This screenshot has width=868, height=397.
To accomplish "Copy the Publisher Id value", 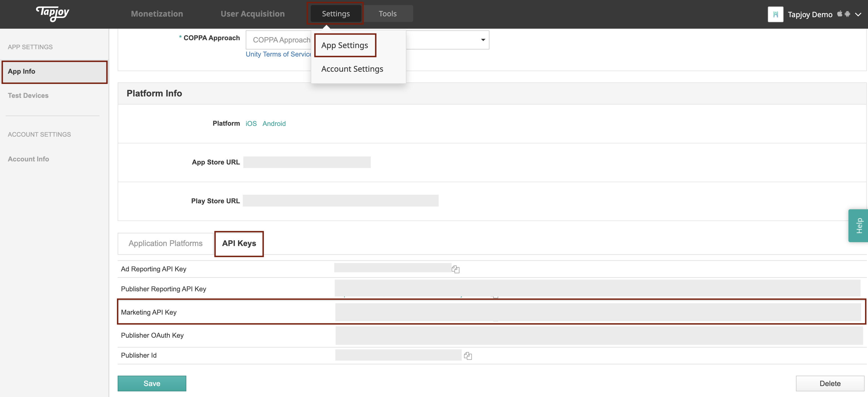I will [x=468, y=356].
